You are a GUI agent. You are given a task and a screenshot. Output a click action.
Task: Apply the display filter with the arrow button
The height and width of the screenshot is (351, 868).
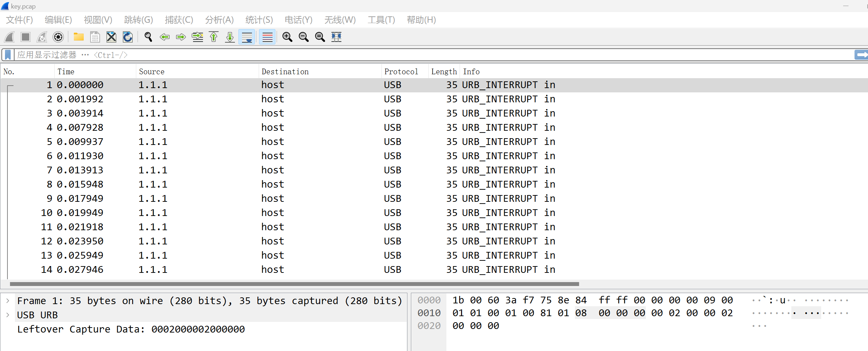861,55
